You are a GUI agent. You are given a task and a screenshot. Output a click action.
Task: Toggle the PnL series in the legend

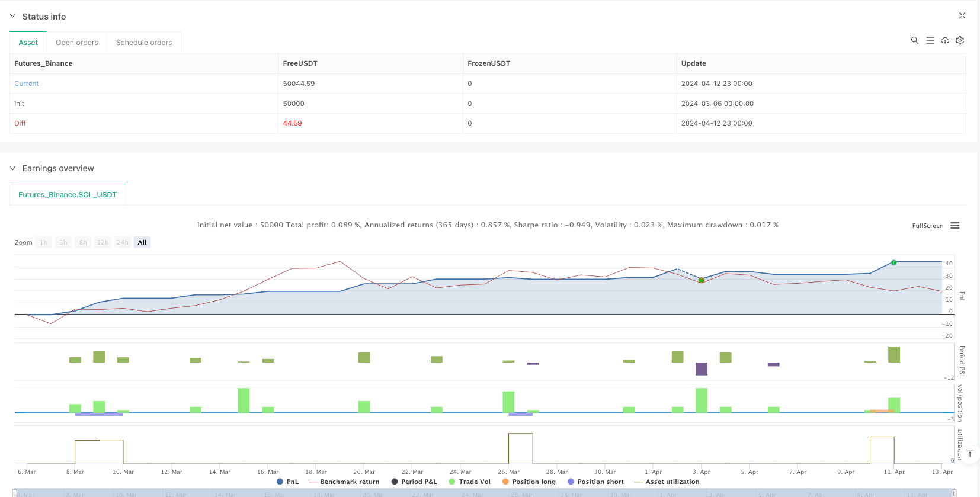(288, 482)
